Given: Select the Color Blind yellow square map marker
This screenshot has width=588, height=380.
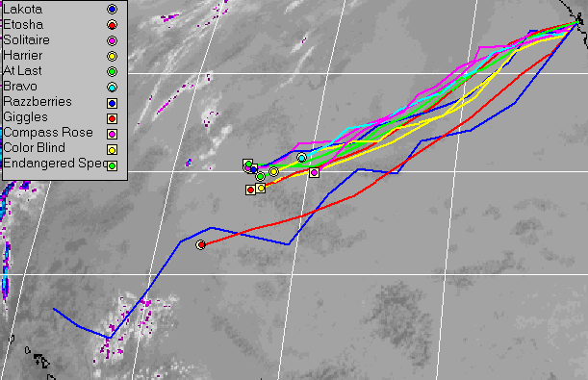Looking at the screenshot, I should click(261, 188).
